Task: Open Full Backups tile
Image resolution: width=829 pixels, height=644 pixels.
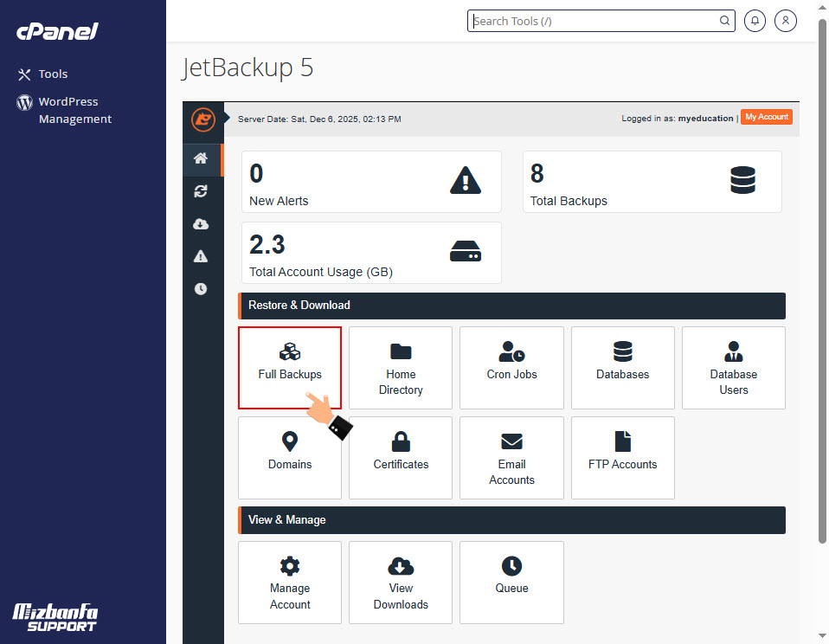Action: coord(290,367)
